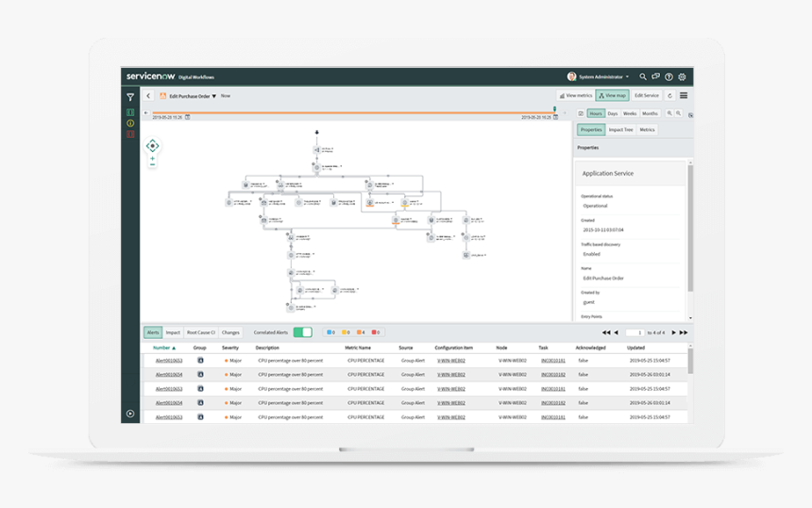This screenshot has height=508, width=812.
Task: Toggle the Correlated Alerts switch
Action: coord(302,332)
